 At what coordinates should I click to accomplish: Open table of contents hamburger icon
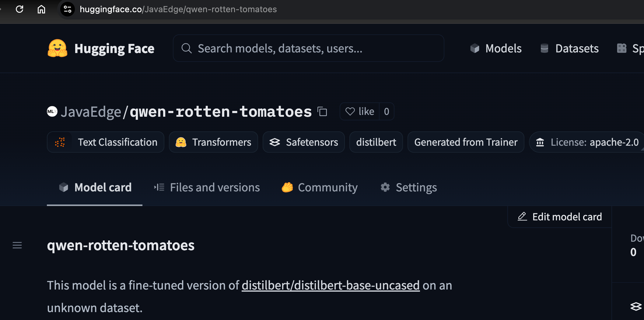coord(17,245)
